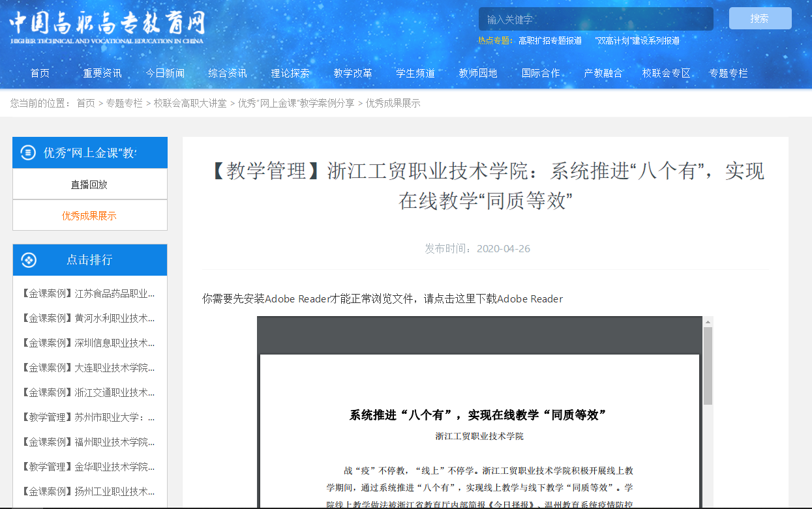Click the PDF viewer scroll up arrow
The width and height of the screenshot is (812, 509).
click(x=708, y=321)
